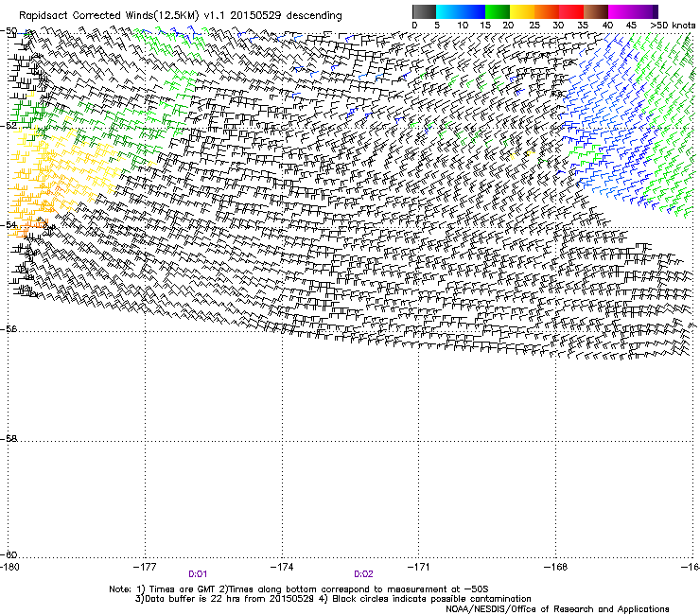Image resolution: width=700 pixels, height=615 pixels.
Task: Click the -52 latitude axis label
Action: pos(9,126)
